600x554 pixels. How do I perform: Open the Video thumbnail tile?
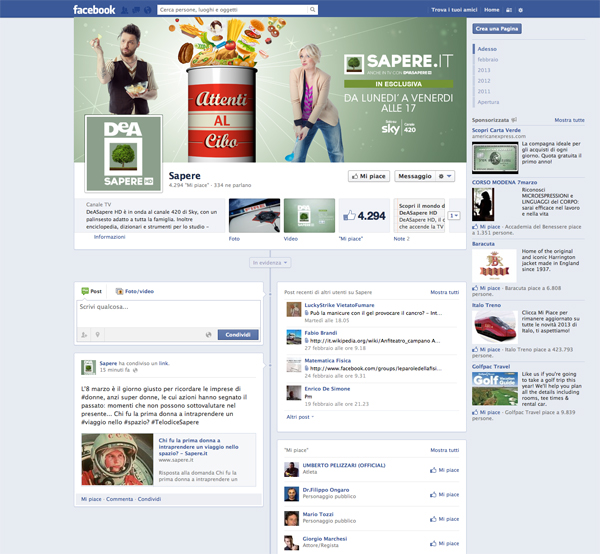(309, 216)
